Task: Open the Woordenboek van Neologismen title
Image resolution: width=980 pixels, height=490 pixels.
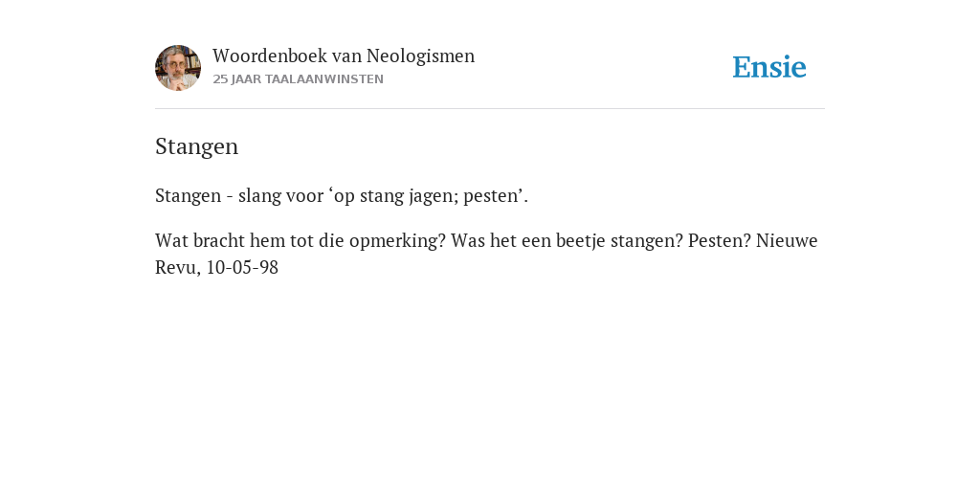Action: (x=344, y=56)
